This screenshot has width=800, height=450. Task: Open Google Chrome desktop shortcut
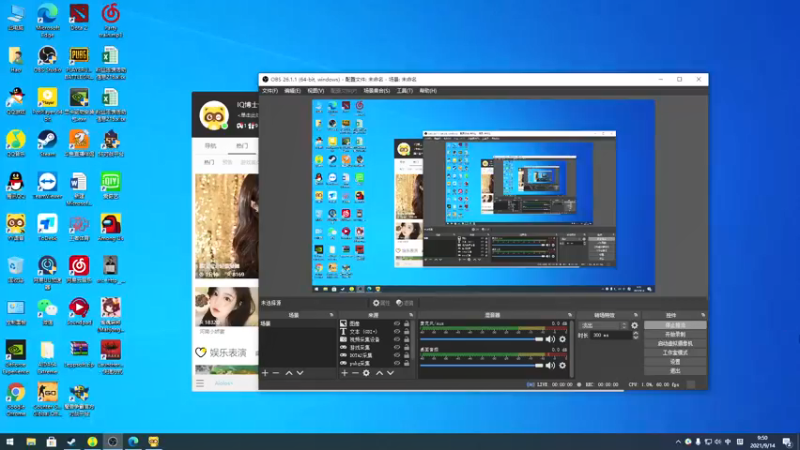pyautogui.click(x=16, y=399)
